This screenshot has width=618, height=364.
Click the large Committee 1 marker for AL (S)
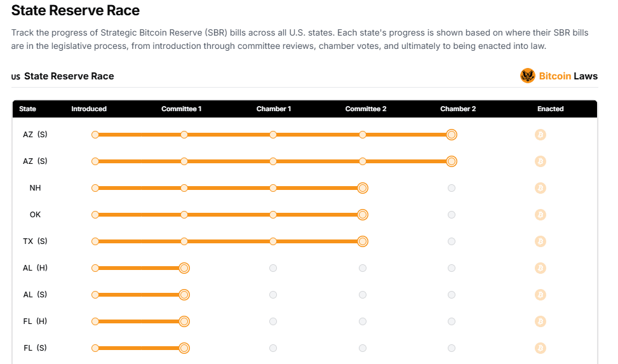184,295
